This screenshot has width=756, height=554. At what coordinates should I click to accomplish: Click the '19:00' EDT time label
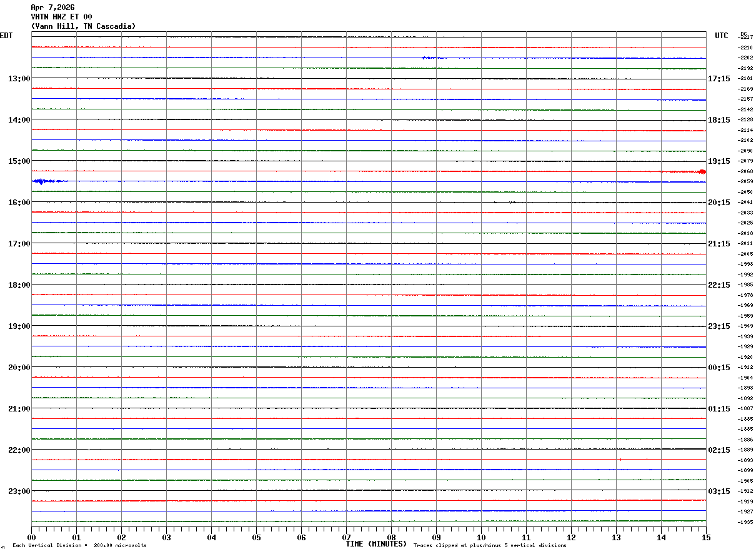click(x=19, y=326)
